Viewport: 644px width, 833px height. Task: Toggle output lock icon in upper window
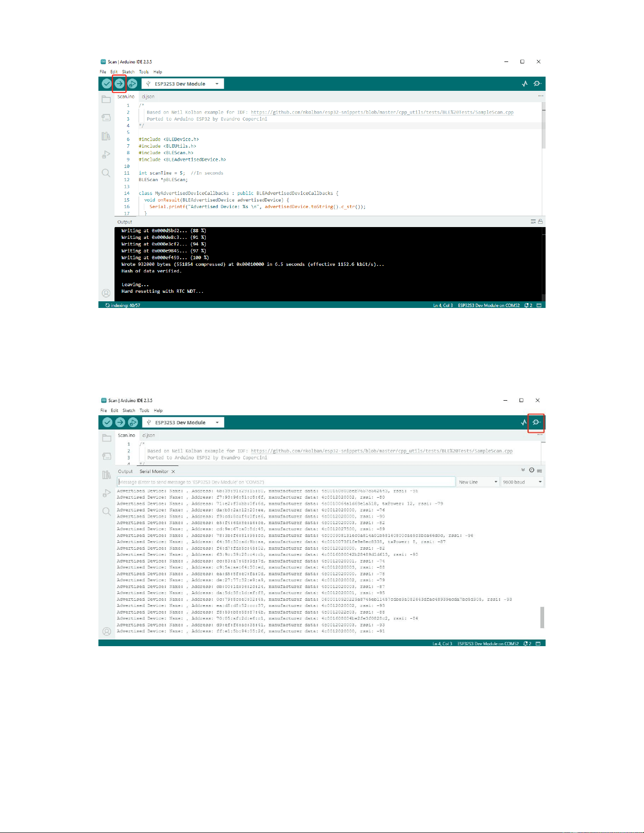click(540, 221)
